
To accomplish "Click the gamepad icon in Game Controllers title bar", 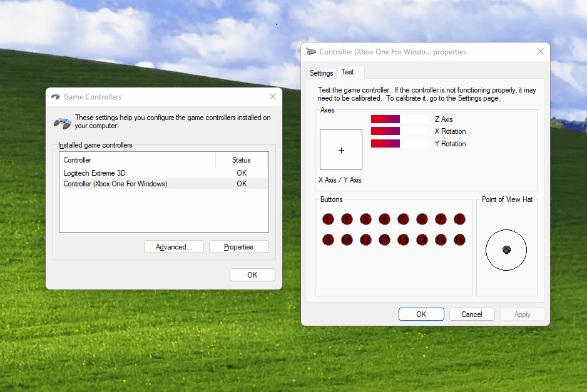I will pos(56,96).
